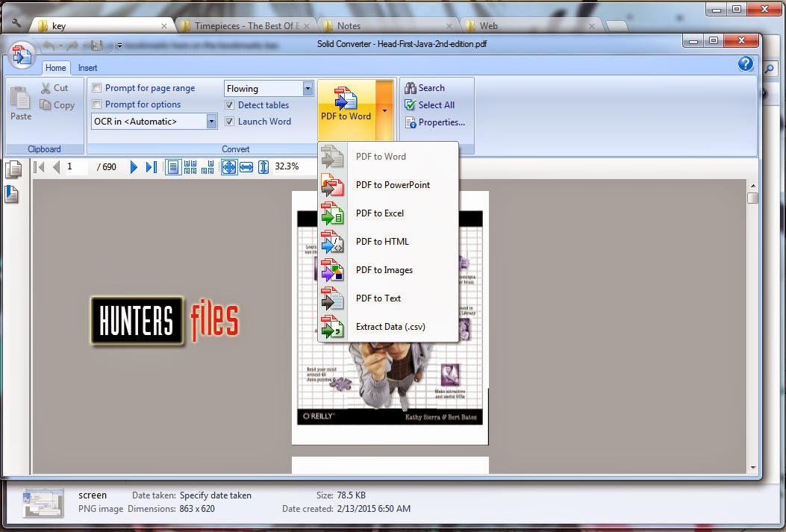Viewport: 786px width, 532px height.
Task: Go to the next page arrow
Action: pyautogui.click(x=134, y=167)
